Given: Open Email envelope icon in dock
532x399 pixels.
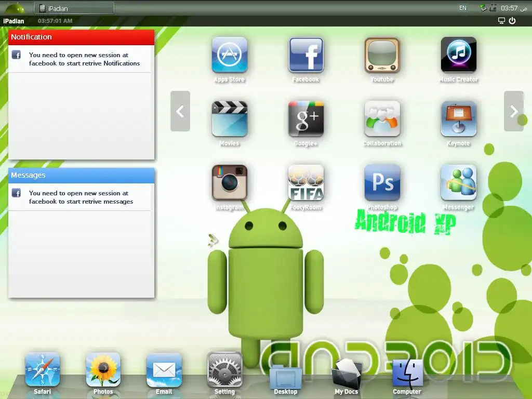Looking at the screenshot, I should 164,369.
